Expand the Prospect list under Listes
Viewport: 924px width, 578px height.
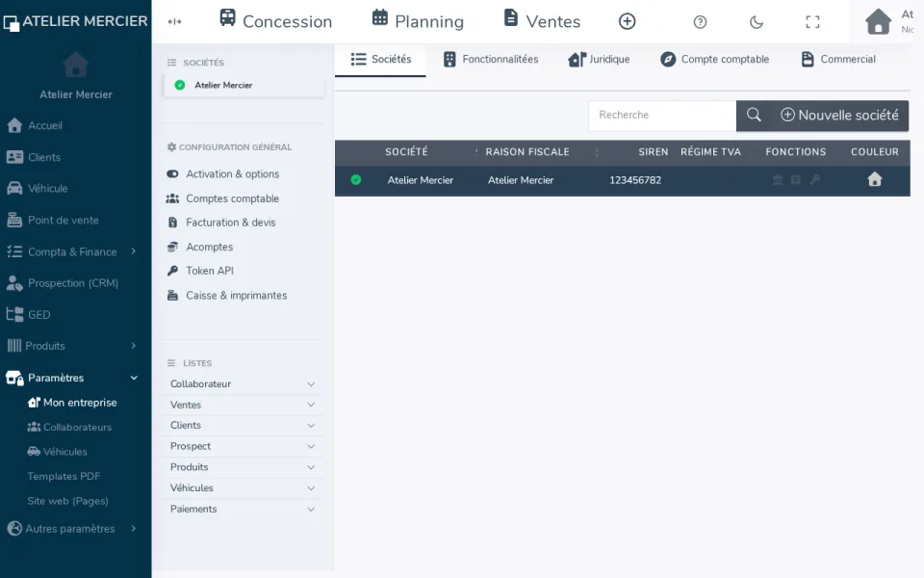(243, 446)
